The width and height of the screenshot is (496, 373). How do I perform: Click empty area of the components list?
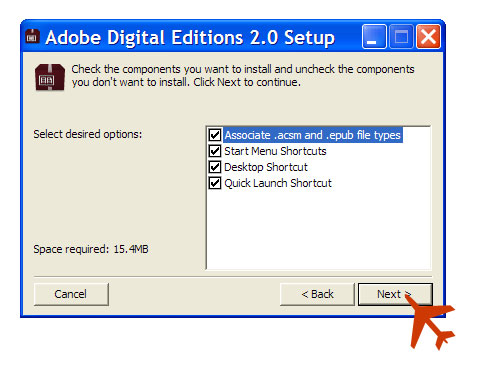click(x=318, y=230)
